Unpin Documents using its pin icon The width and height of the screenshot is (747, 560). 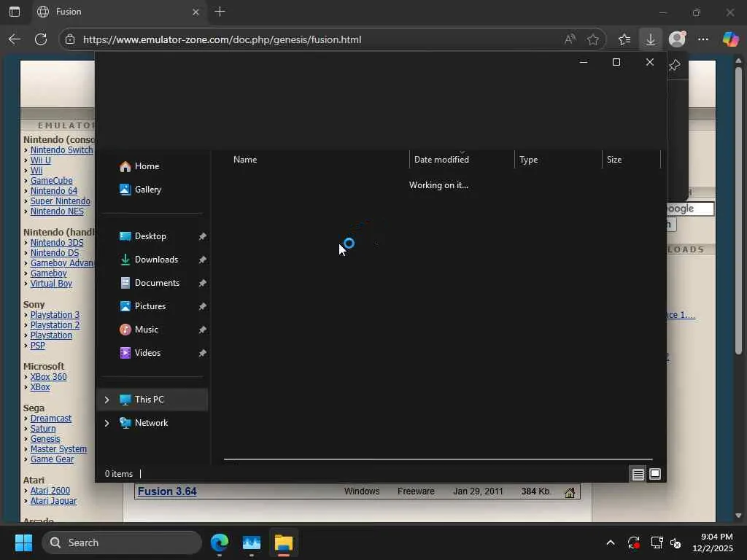(203, 283)
